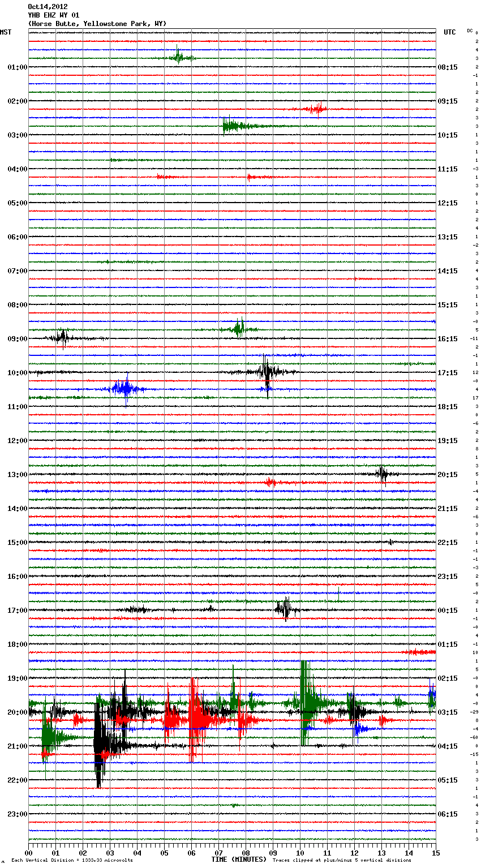Select the 22:00 MST time label
The width and height of the screenshot is (481, 868).
18,780
